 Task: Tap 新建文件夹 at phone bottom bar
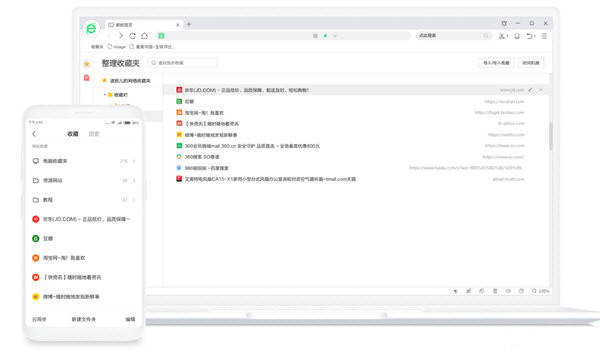point(83,319)
